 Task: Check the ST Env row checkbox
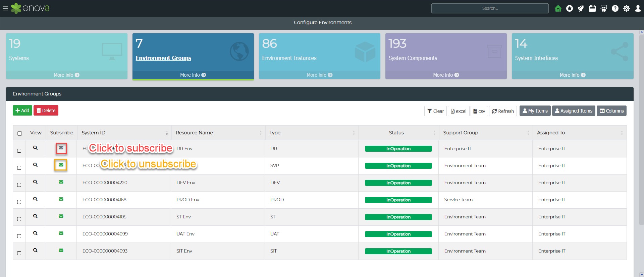click(19, 219)
